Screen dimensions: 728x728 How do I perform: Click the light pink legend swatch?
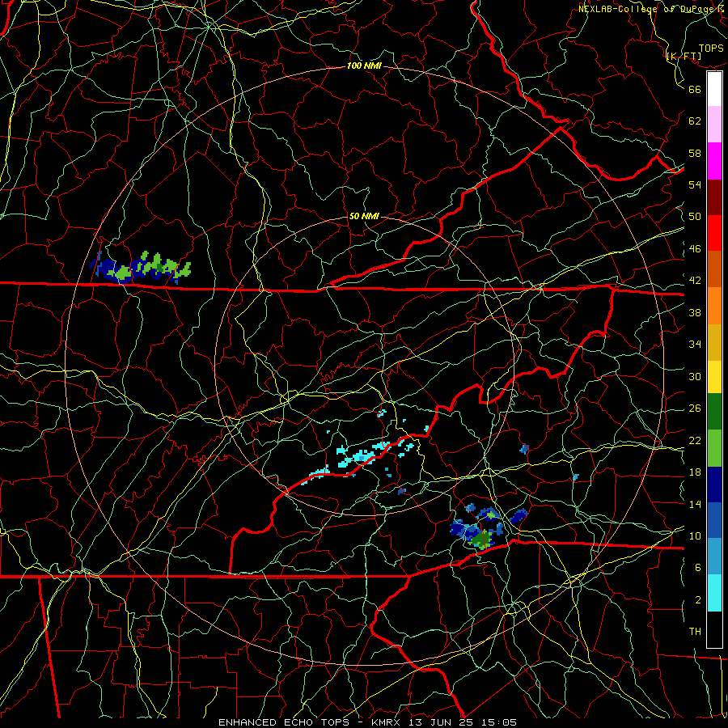point(714,125)
